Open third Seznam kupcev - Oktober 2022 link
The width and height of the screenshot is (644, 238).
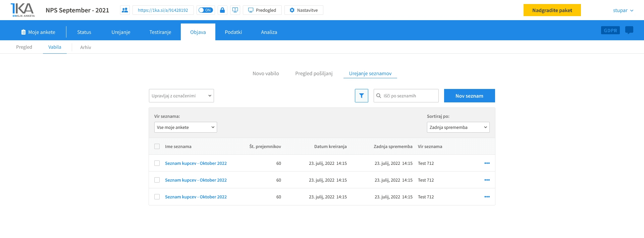click(196, 197)
